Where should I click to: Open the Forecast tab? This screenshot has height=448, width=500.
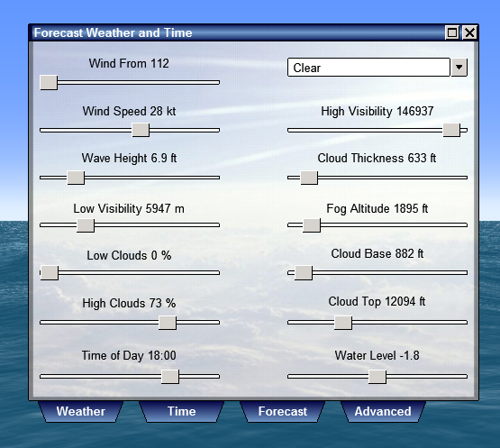pyautogui.click(x=283, y=411)
